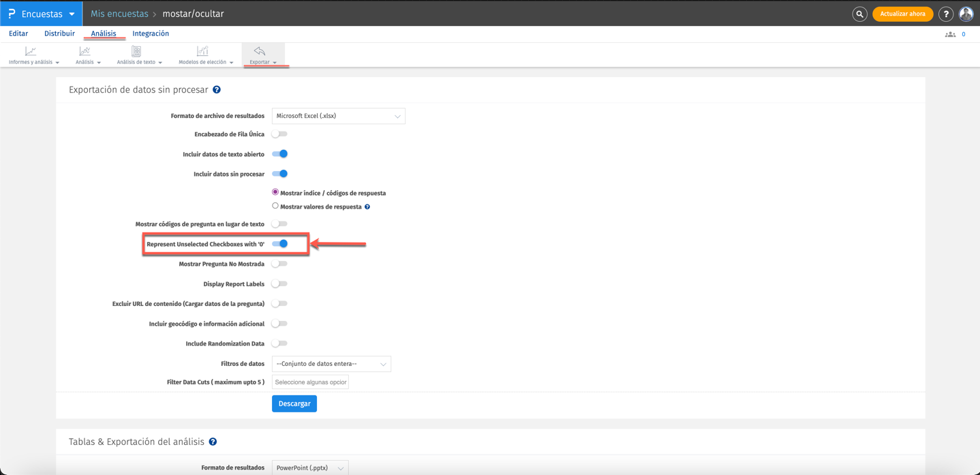980x475 pixels.
Task: Open the Informes y análisis tool
Action: pyautogui.click(x=29, y=55)
